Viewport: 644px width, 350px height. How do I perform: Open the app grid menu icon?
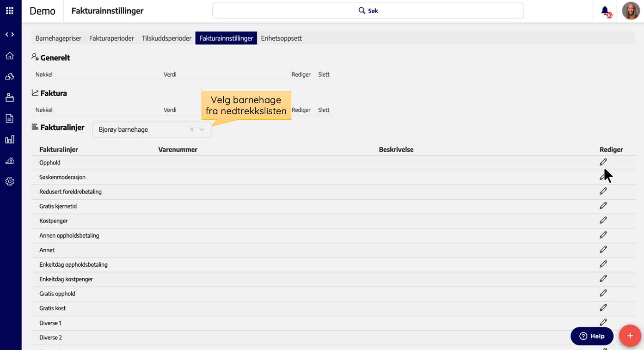(x=10, y=11)
